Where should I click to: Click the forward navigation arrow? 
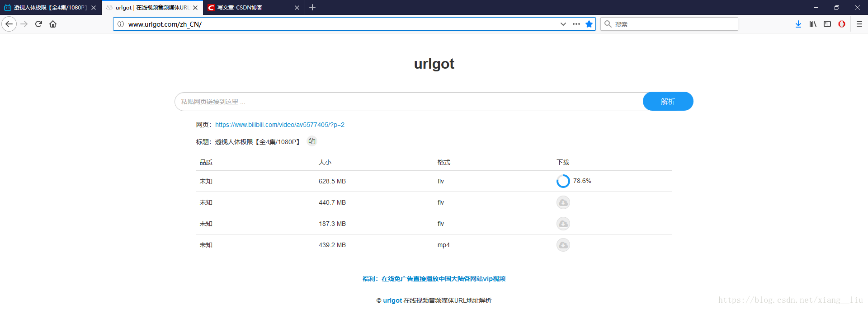point(24,24)
